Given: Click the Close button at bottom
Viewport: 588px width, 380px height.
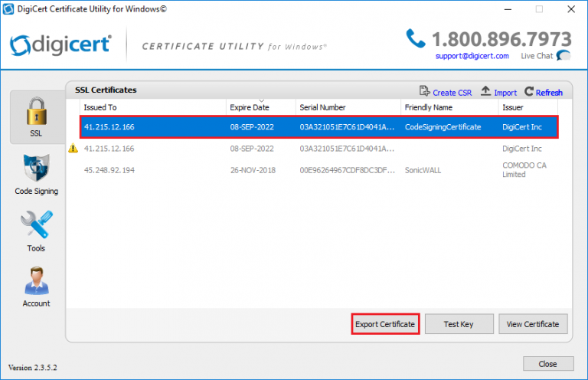Looking at the screenshot, I should click(x=548, y=364).
